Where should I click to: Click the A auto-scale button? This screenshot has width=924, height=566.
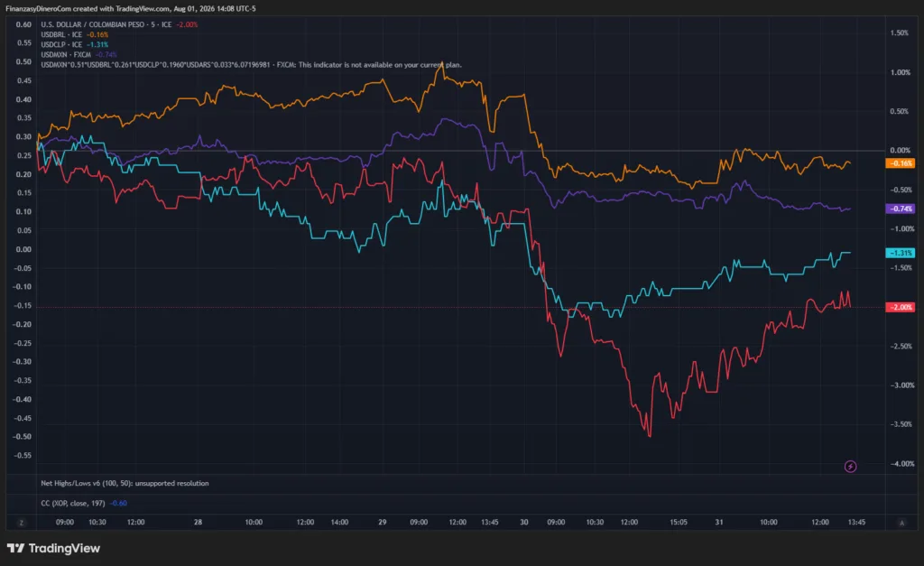pos(901,523)
